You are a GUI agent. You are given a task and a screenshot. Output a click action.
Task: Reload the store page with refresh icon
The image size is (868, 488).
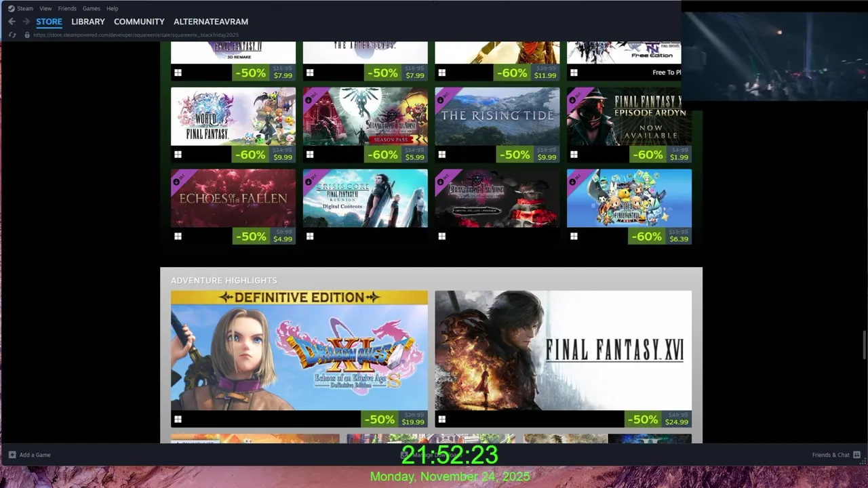coord(12,35)
